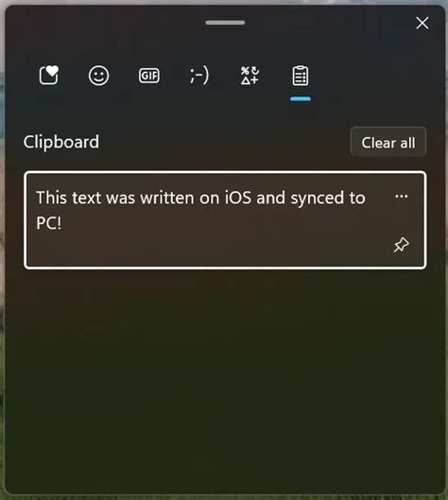
Task: Select the Kaomoji ;-) section
Action: [199, 76]
